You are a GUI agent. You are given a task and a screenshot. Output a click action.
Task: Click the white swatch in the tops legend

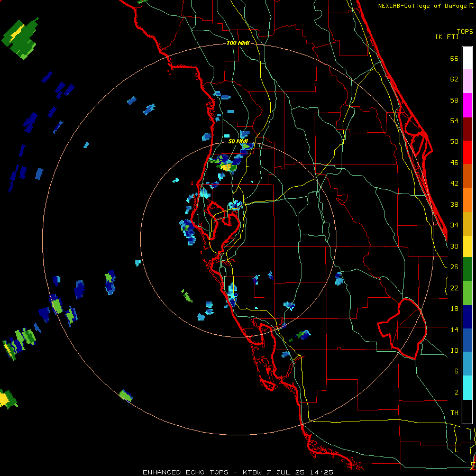pyautogui.click(x=467, y=58)
